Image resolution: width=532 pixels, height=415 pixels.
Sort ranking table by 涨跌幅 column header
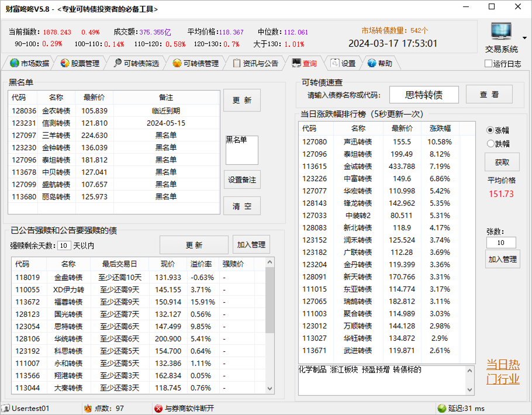[440, 128]
